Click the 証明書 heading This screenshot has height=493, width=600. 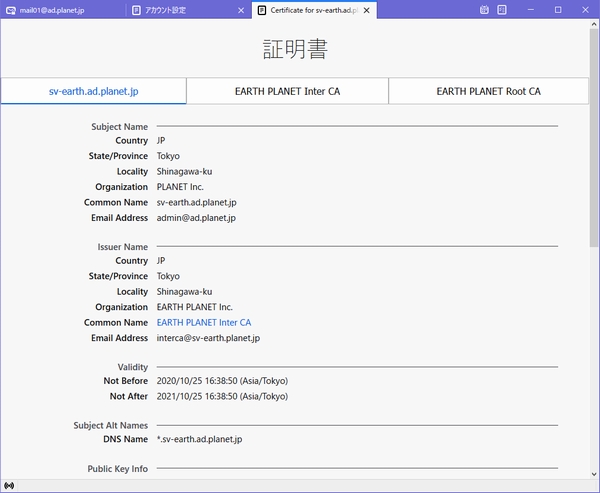pyautogui.click(x=295, y=49)
